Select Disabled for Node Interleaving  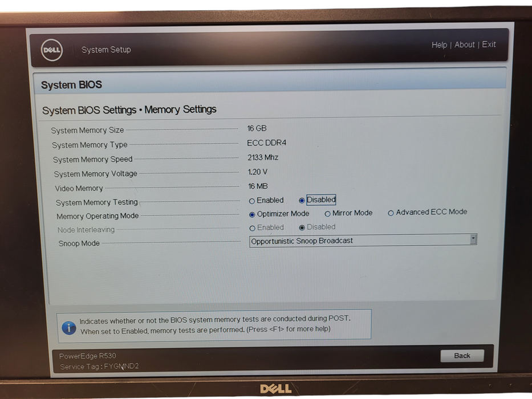click(302, 227)
